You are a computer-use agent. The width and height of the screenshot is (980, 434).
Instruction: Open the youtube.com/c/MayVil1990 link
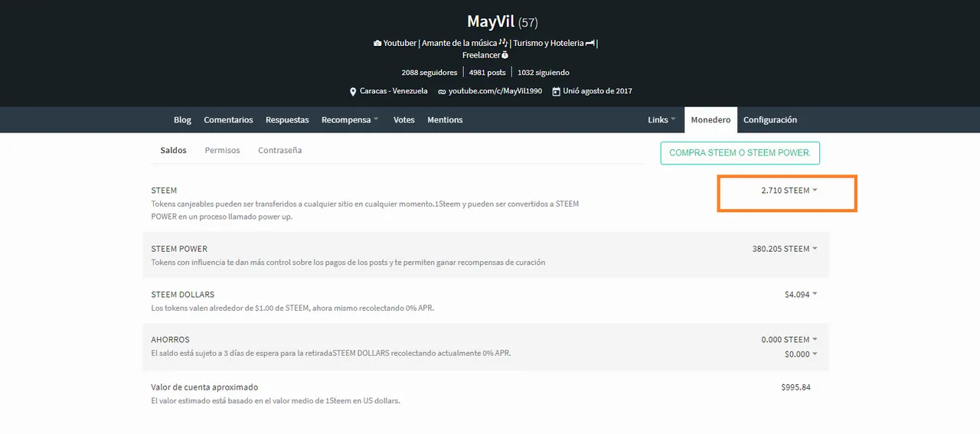click(x=495, y=91)
